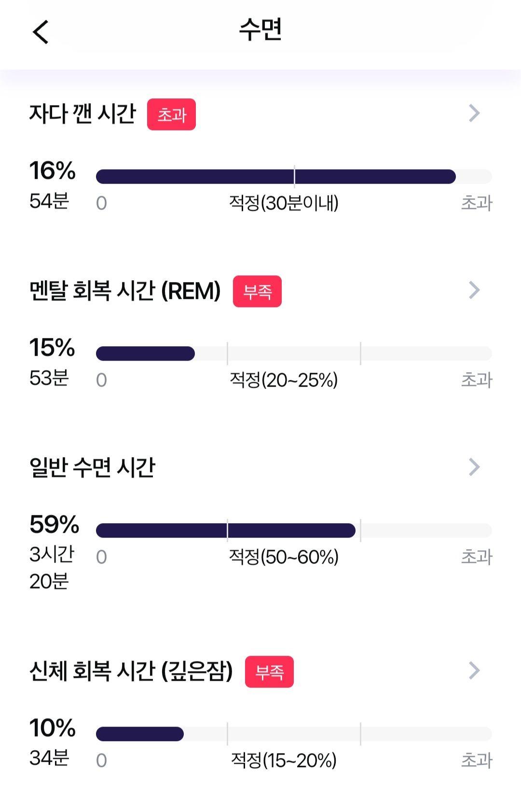Image resolution: width=521 pixels, height=812 pixels.
Task: Tap the 멘탈 회복 시간 (REM) heading
Action: pos(125,291)
